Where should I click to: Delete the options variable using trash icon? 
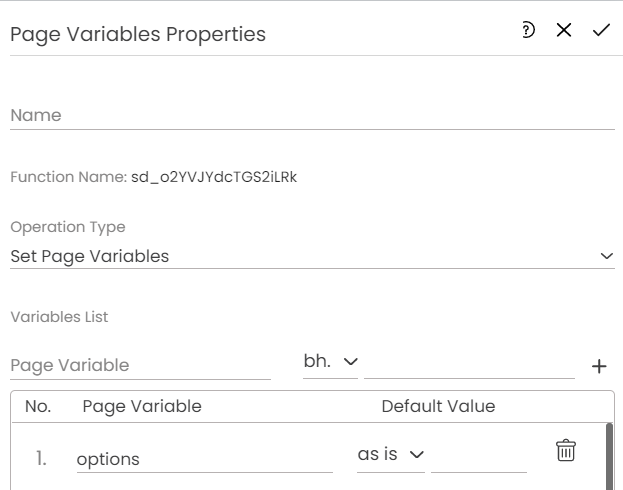point(566,451)
